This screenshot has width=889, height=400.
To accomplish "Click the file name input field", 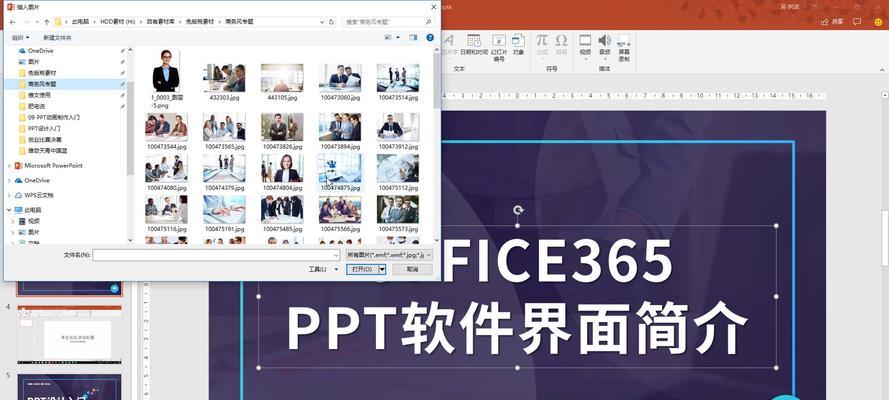I will click(216, 255).
